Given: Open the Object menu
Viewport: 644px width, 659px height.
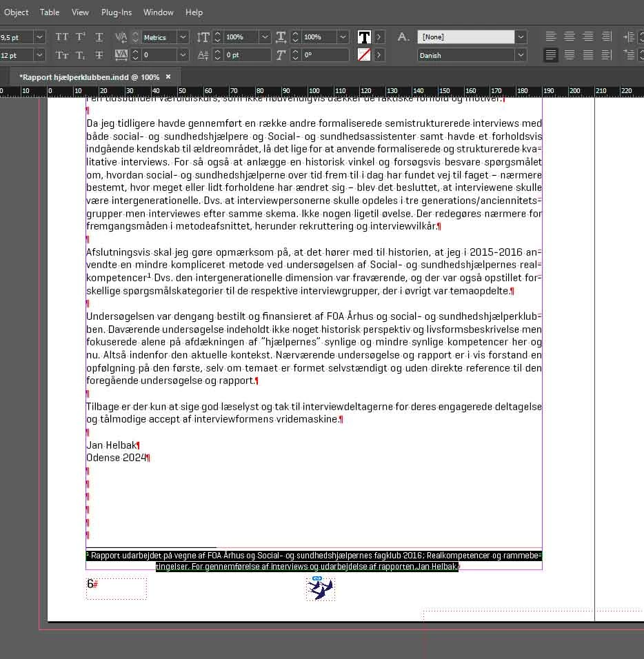Looking at the screenshot, I should pos(17,12).
